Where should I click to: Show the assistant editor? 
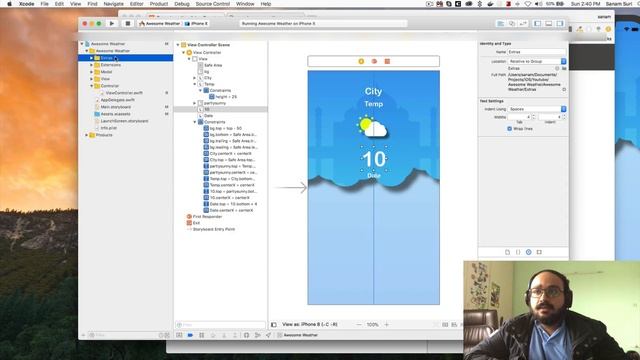(x=512, y=24)
